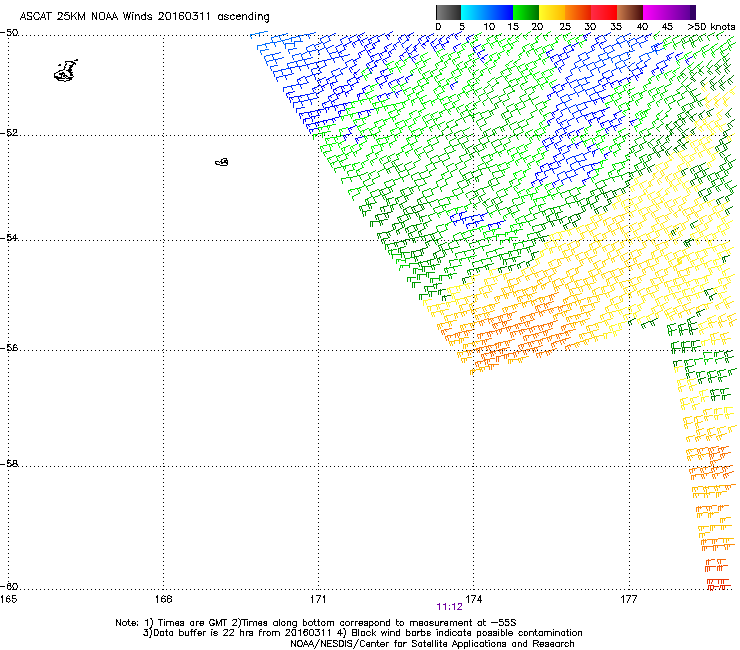The width and height of the screenshot is (740, 650).
Task: Click the yellow 20-25 knots legend band
Action: point(552,12)
